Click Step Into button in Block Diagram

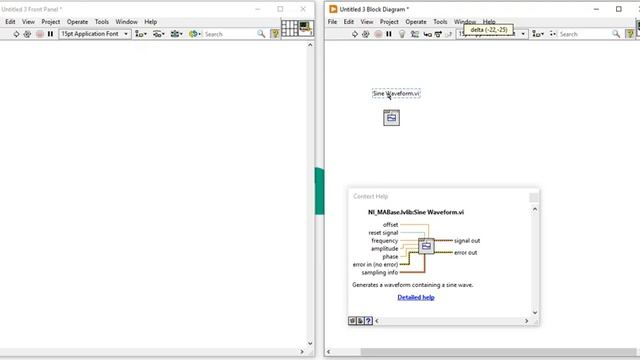point(427,34)
